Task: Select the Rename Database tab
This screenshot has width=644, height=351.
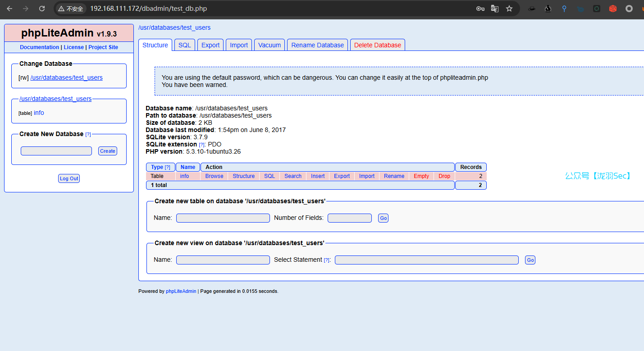Action: [x=317, y=45]
